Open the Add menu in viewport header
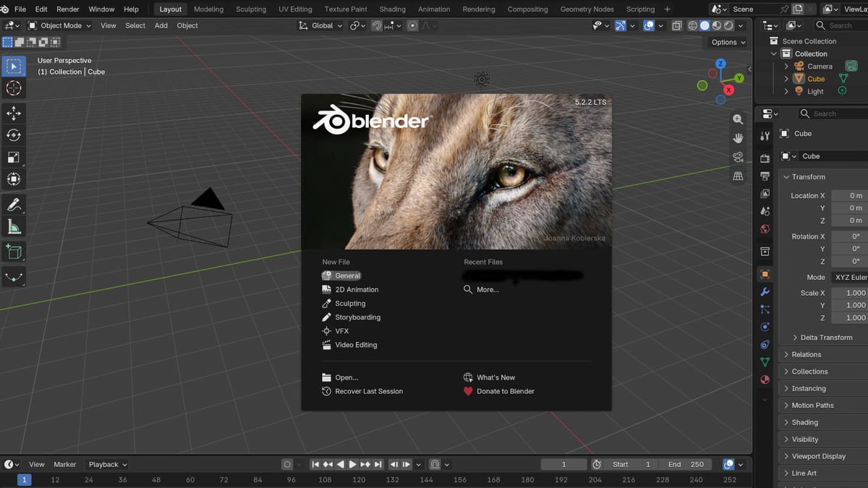This screenshot has width=868, height=488. 161,25
